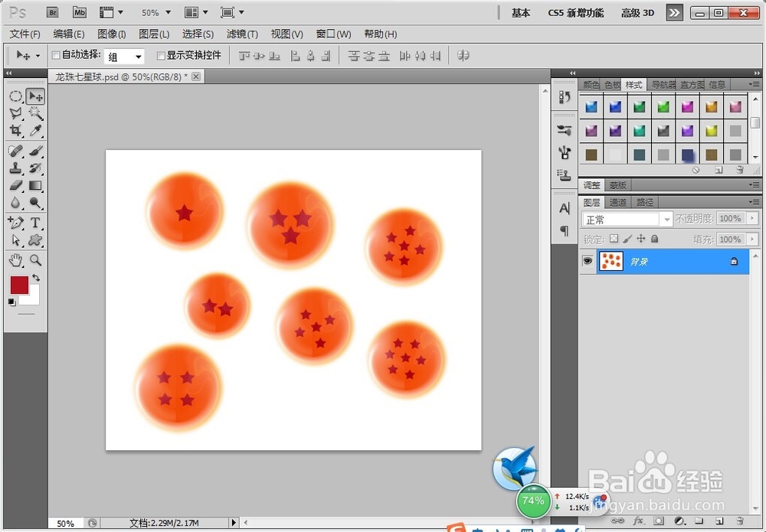Switch to 基本 workspace
Screen dimensions: 766x532
click(x=521, y=13)
